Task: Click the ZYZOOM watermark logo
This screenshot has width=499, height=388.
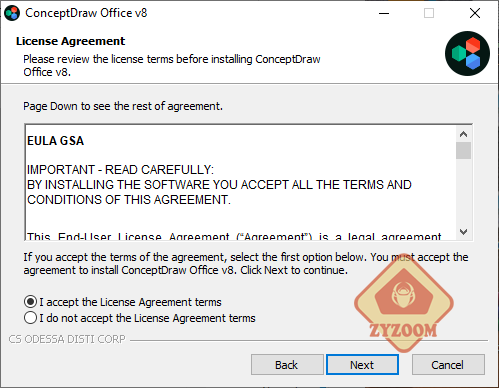Action: pyautogui.click(x=404, y=303)
